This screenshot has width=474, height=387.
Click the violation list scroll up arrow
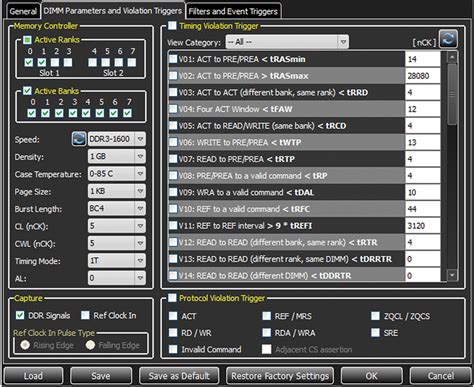(452, 57)
